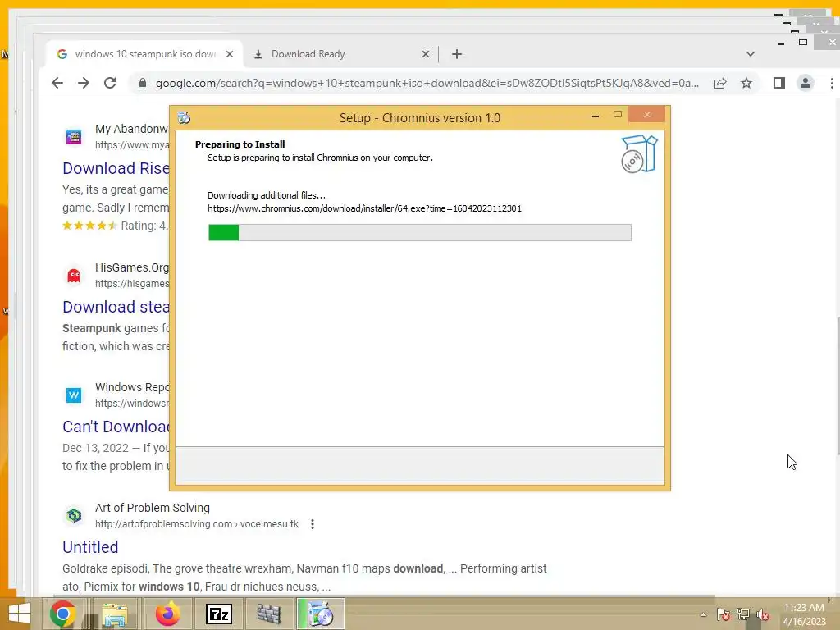Open the Can't Download result link
840x630 pixels.
click(x=116, y=427)
